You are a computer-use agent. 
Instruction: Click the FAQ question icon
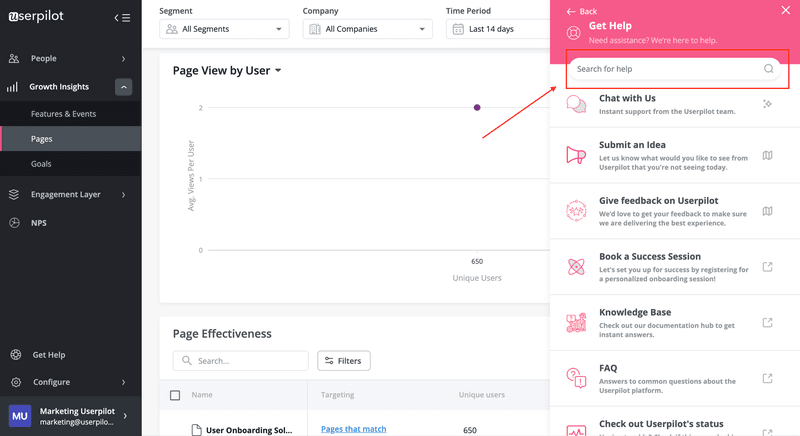click(576, 378)
